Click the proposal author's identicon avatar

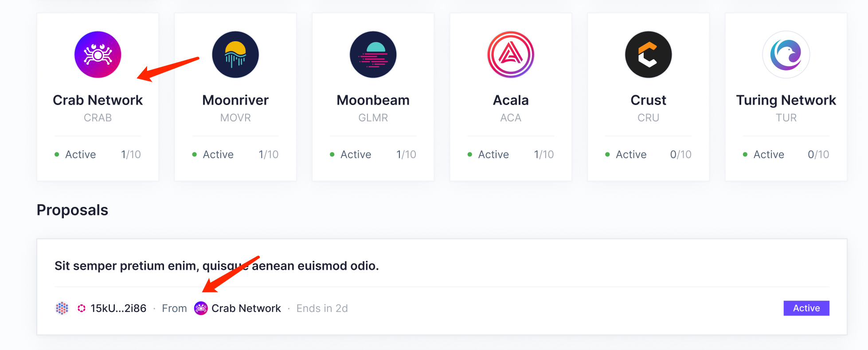(x=62, y=308)
